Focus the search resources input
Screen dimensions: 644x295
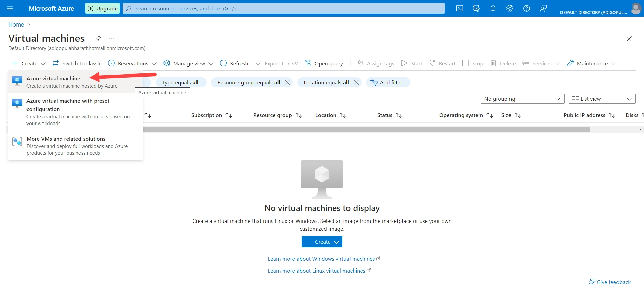point(284,8)
